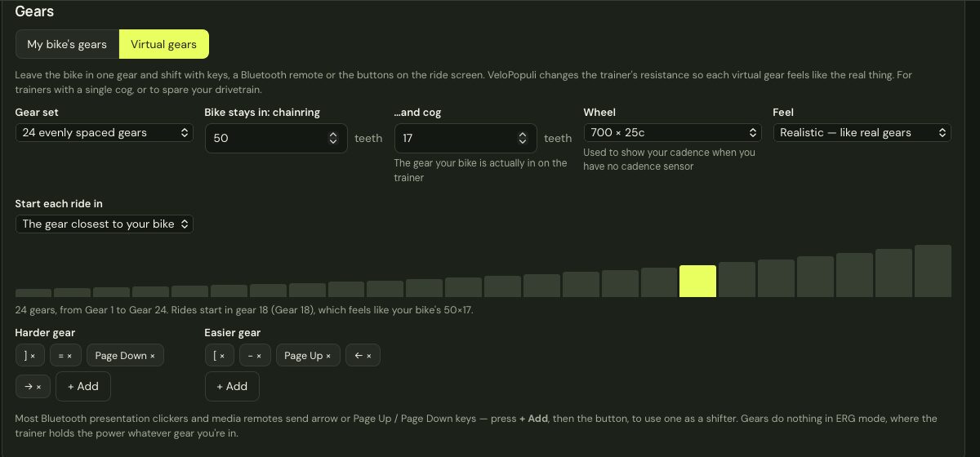980x457 pixels.
Task: Click the Gears section heading
Action: pos(35,11)
